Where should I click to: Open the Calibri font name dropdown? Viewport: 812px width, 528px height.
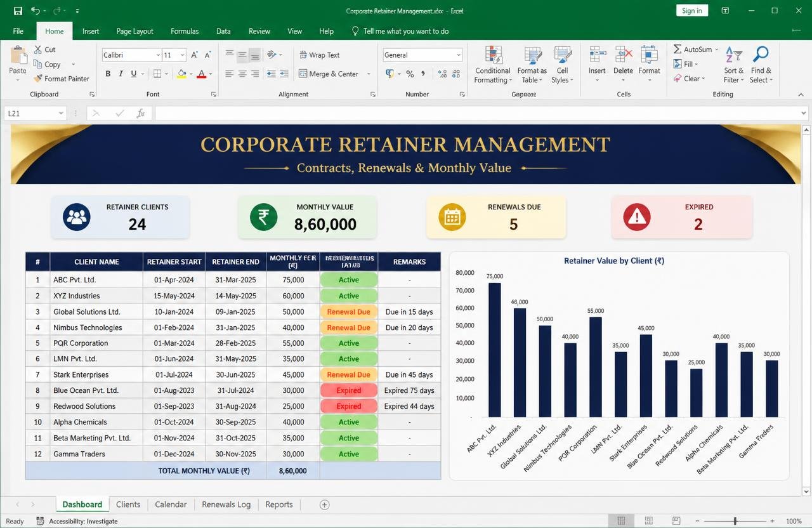[x=158, y=55]
